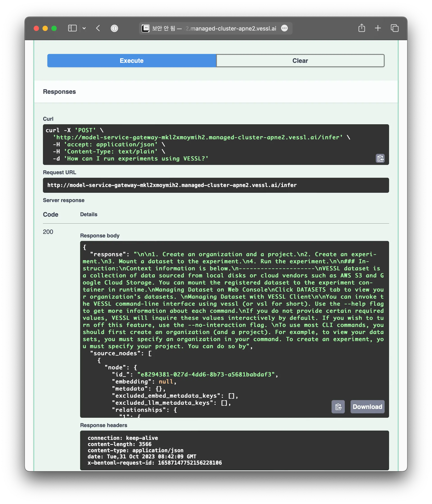Copy the curl command to clipboard

click(x=380, y=158)
